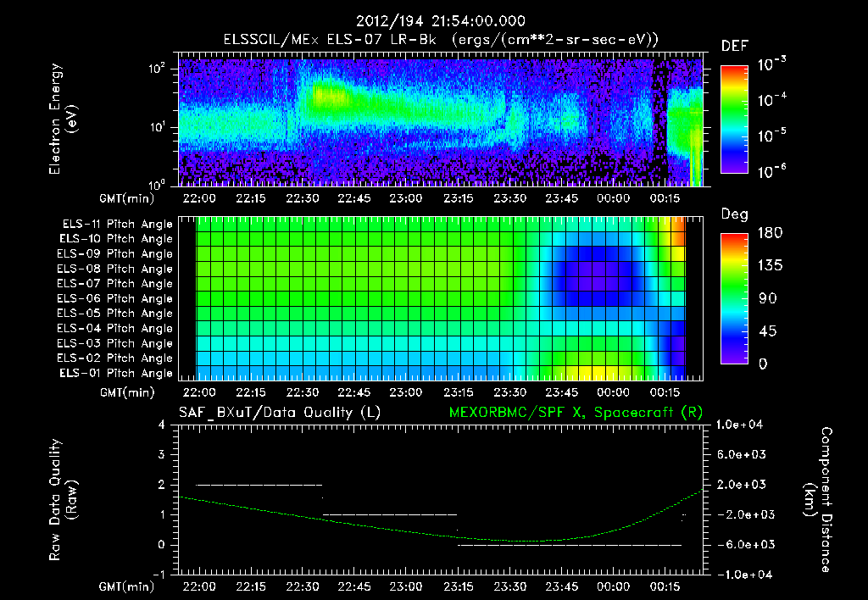The image size is (868, 600).
Task: Click the 23:00 time tick under pitch angle plot
Action: 406,392
